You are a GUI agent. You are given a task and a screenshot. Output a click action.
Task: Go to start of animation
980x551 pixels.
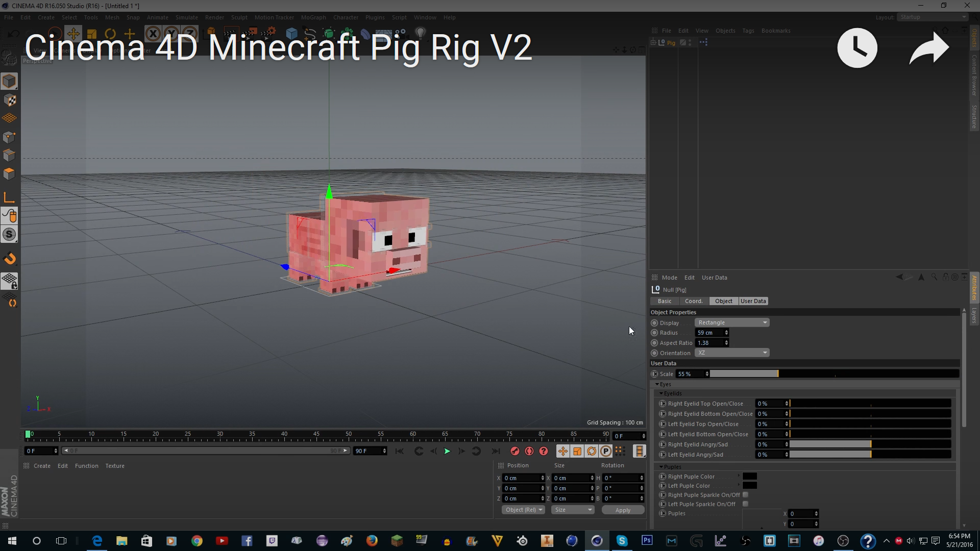click(x=400, y=451)
